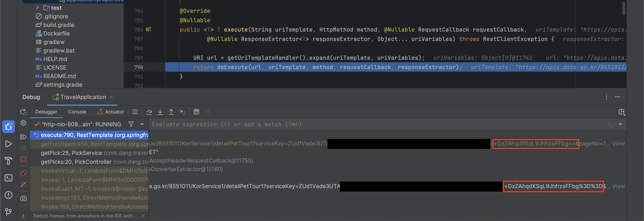This screenshot has height=221, width=644.
Task: Toggle the threads filter funnel icon
Action: click(x=131, y=124)
